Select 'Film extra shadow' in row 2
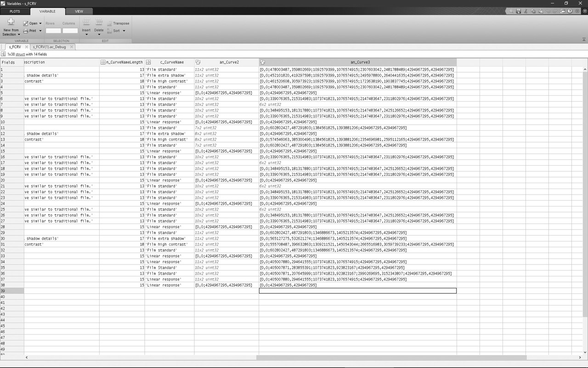588x368 pixels. point(170,75)
